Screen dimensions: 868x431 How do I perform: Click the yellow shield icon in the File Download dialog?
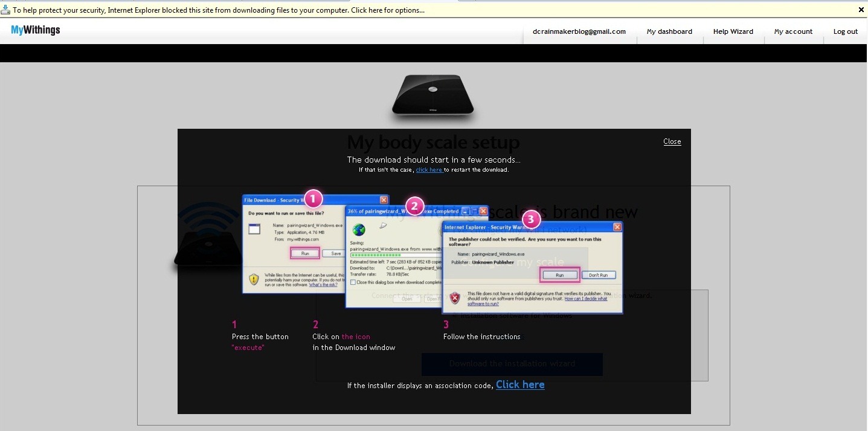tap(254, 279)
